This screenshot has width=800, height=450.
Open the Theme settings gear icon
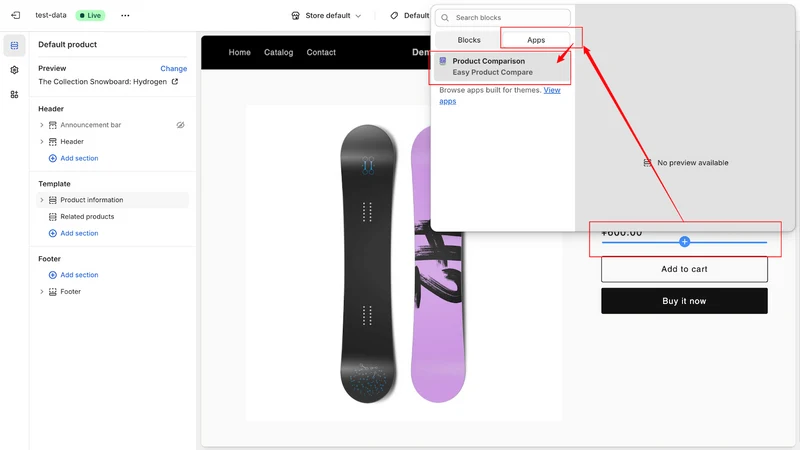14,70
